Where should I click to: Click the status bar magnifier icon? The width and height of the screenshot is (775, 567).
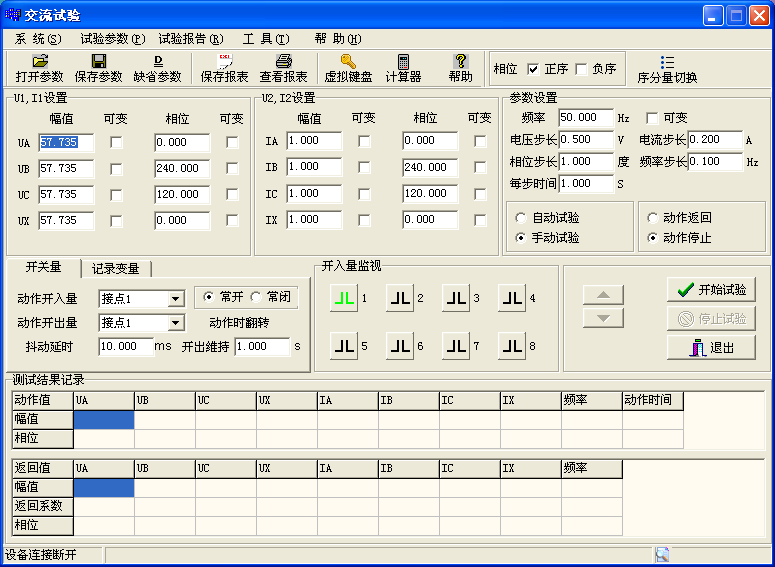tap(662, 555)
